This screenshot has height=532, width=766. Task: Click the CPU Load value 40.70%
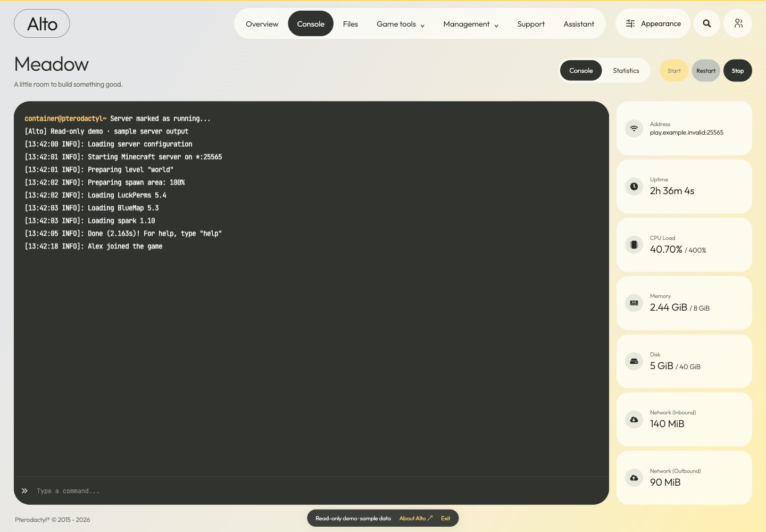coord(666,249)
